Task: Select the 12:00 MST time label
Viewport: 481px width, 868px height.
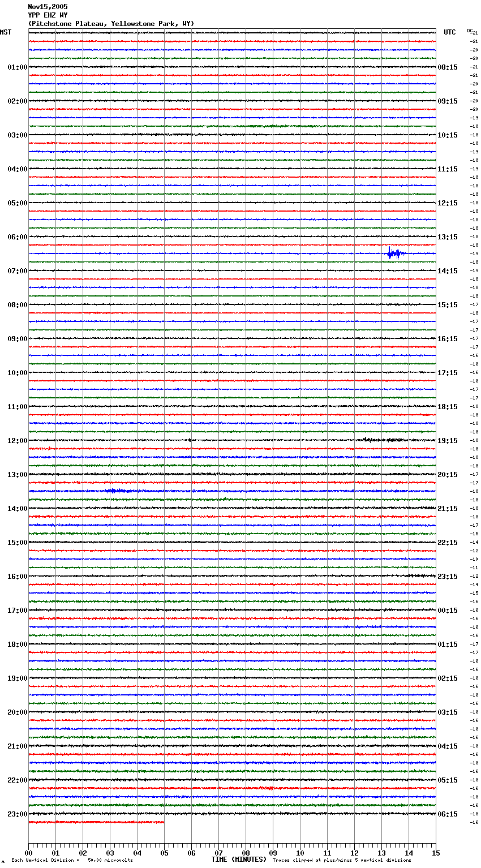Action: [x=18, y=441]
